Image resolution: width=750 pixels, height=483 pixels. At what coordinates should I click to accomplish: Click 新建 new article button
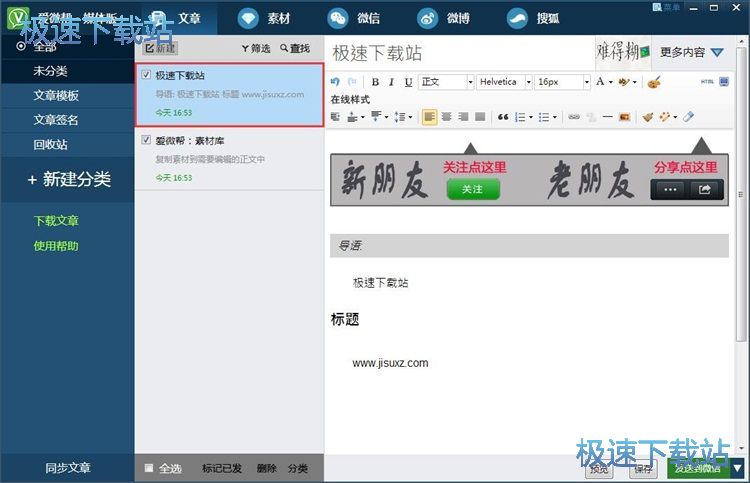(160, 48)
